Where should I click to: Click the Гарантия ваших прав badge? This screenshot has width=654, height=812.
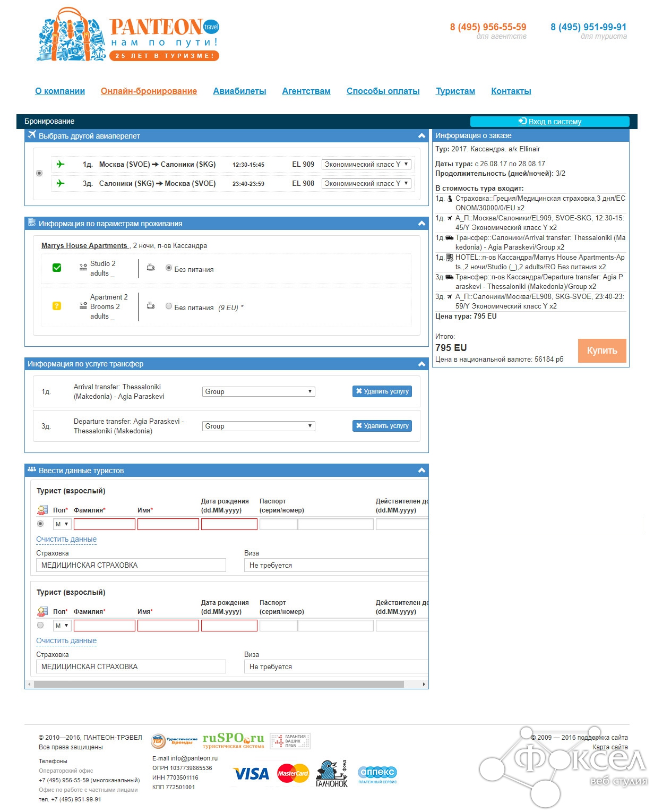click(290, 741)
